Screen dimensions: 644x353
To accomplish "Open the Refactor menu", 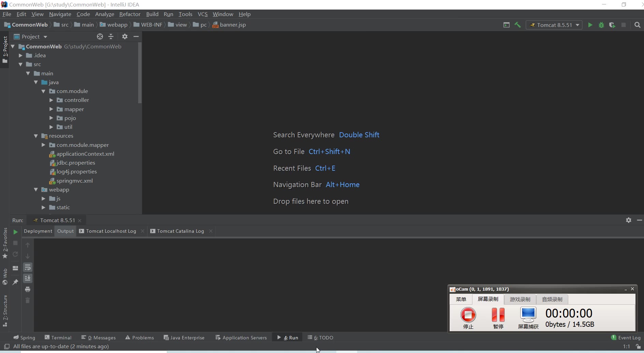I will click(130, 14).
